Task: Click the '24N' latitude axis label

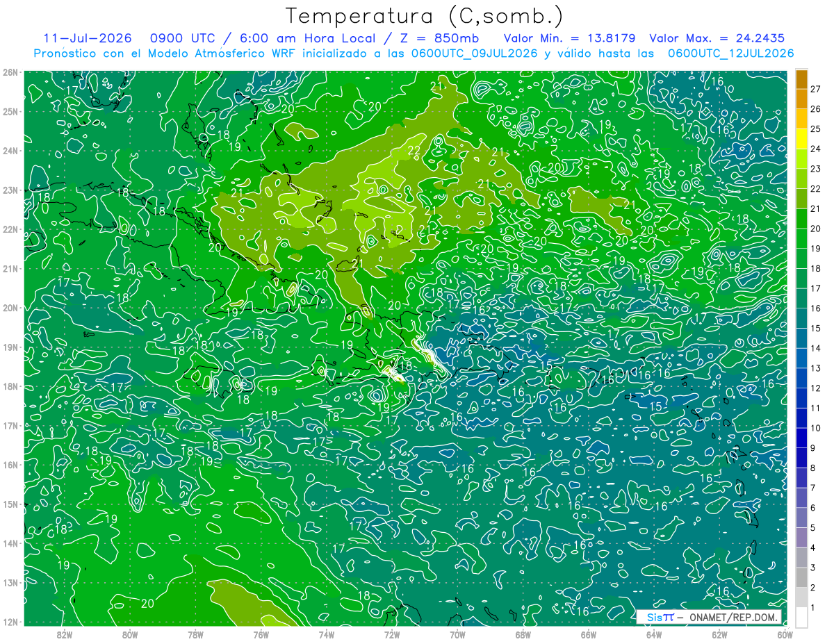Action: tap(10, 151)
